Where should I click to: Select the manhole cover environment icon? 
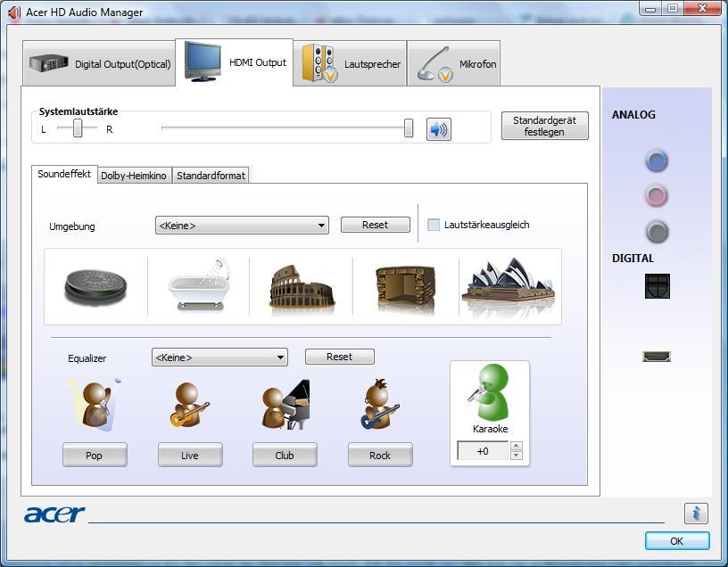(95, 287)
